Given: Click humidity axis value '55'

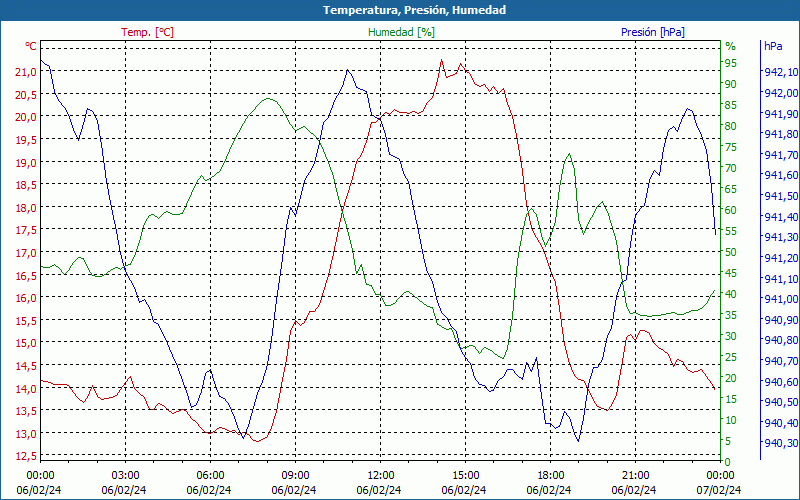Looking at the screenshot, I should 731,231.
